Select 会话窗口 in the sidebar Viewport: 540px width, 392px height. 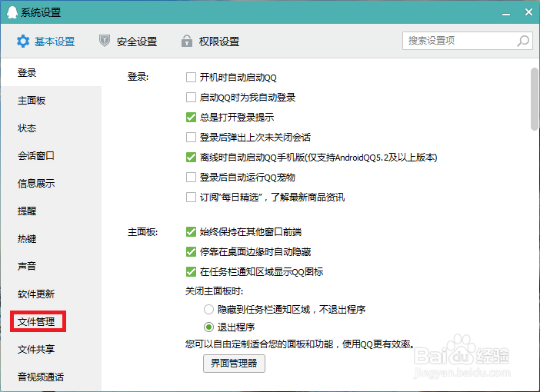(52, 155)
